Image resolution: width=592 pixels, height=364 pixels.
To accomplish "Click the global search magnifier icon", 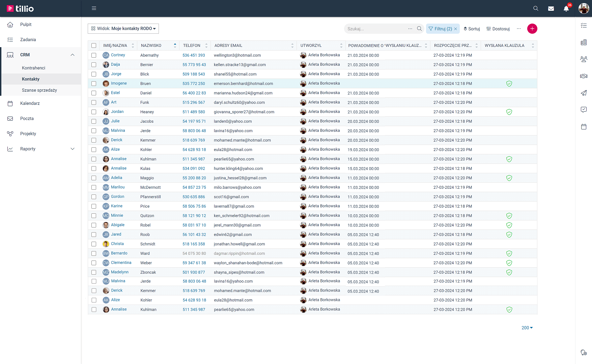I will tap(536, 8).
